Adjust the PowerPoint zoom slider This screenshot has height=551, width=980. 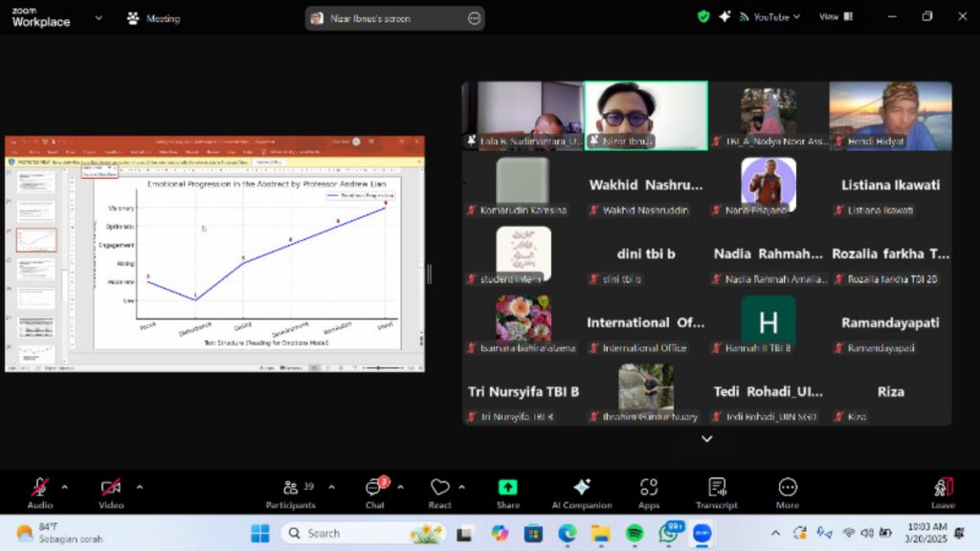tap(379, 368)
